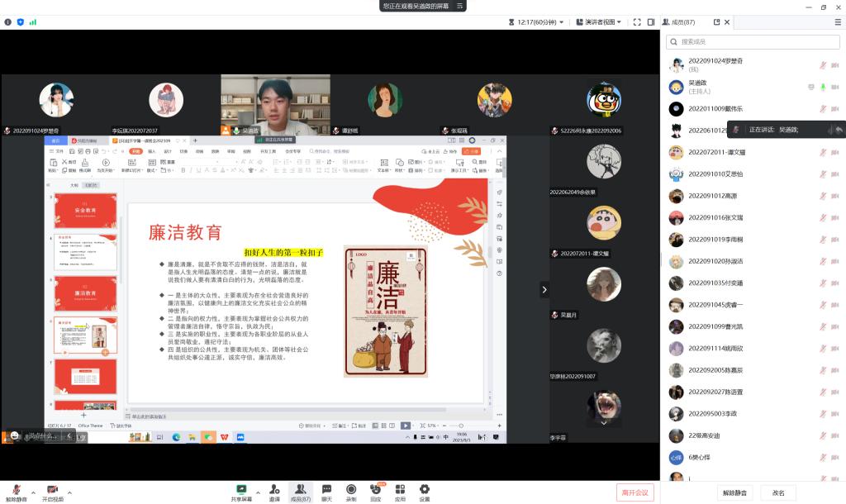Click the 离开会议 leave meeting button
The width and height of the screenshot is (846, 504).
(634, 492)
